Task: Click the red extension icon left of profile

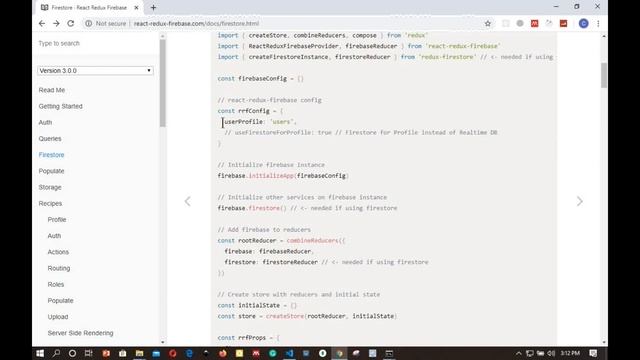Action: pyautogui.click(x=564, y=24)
